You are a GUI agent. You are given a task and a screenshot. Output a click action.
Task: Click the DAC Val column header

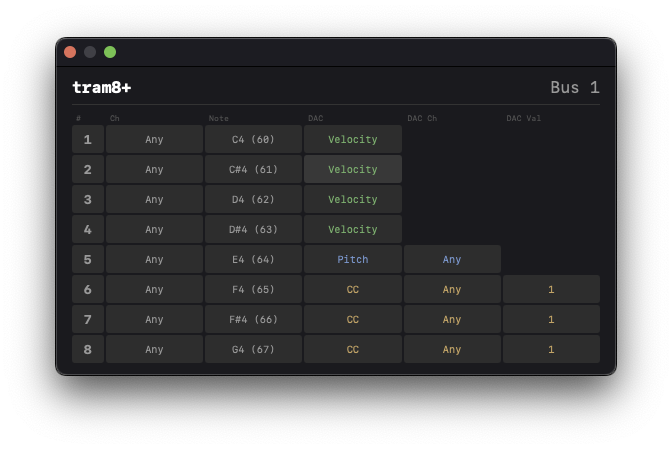523,118
